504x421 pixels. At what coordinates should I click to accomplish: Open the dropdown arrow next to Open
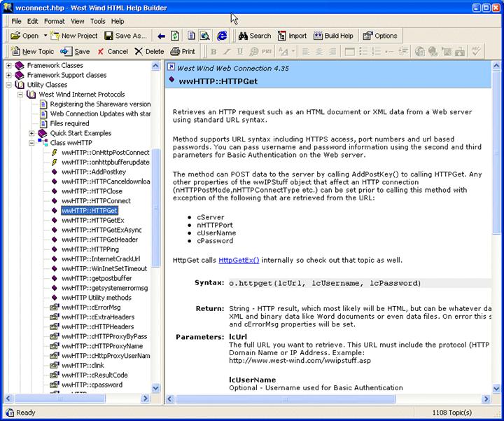(45, 36)
